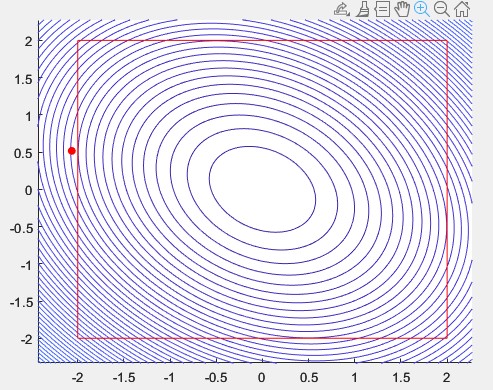Click the right edge of the red rectangle
493x390 pixels.
pos(447,190)
